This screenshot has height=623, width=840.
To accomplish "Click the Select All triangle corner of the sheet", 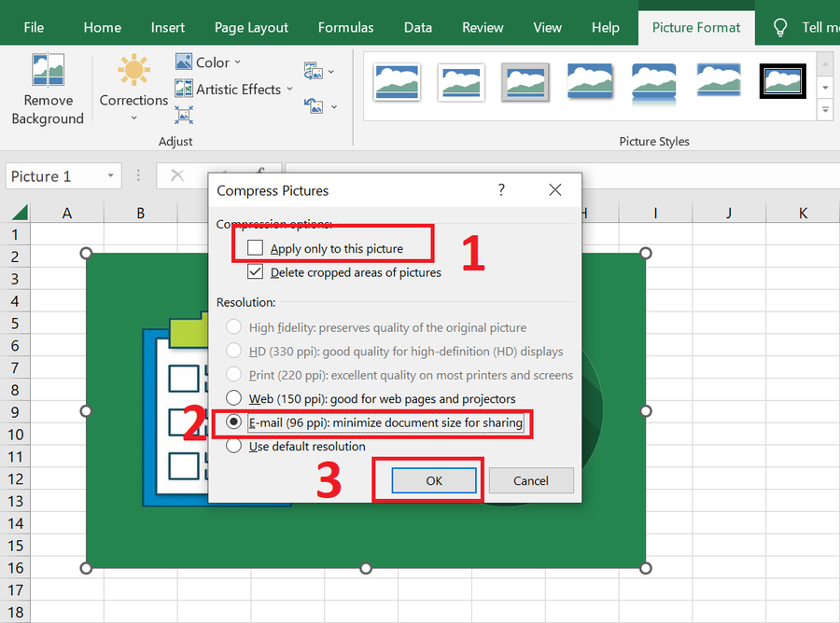I will tap(20, 213).
